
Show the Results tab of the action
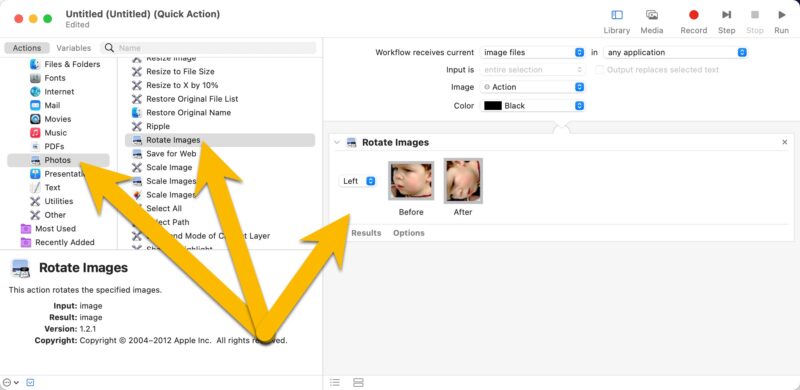coord(366,233)
